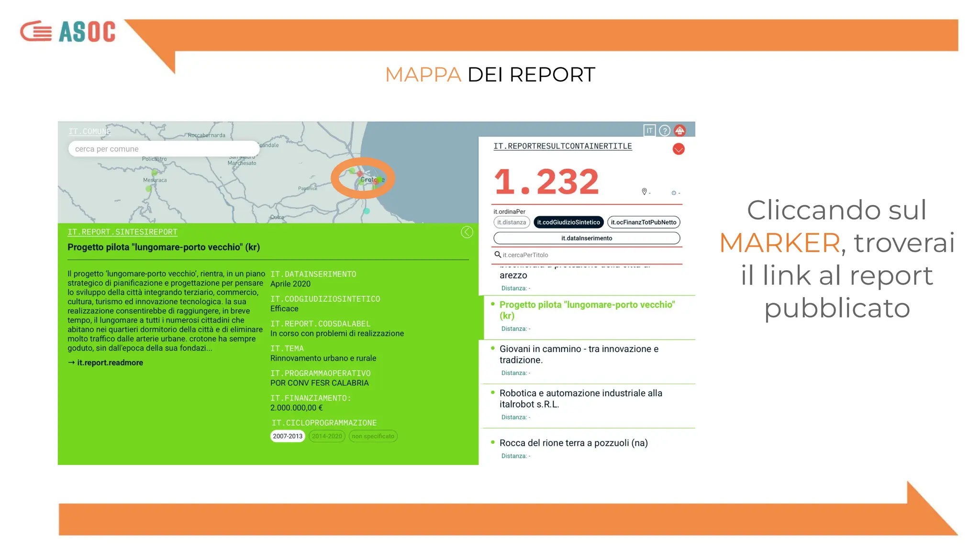
Task: Click Distanza under Giovani in cammino
Action: coord(516,373)
